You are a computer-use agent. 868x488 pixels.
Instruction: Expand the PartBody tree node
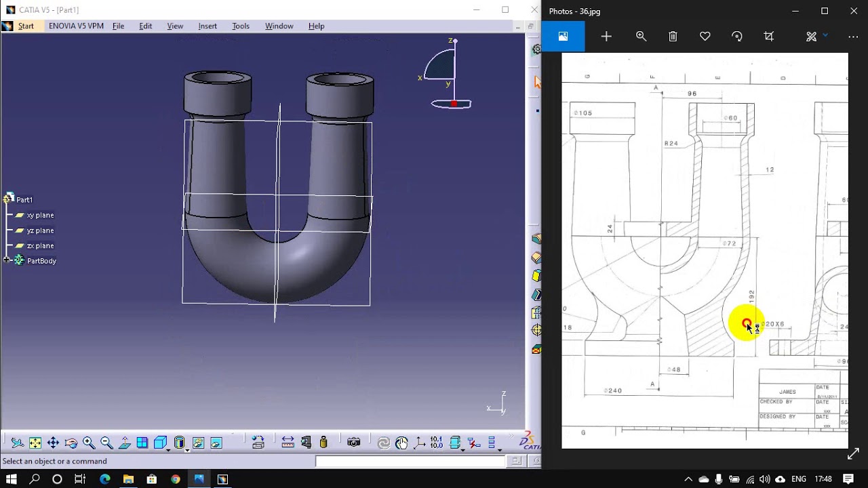(7, 260)
